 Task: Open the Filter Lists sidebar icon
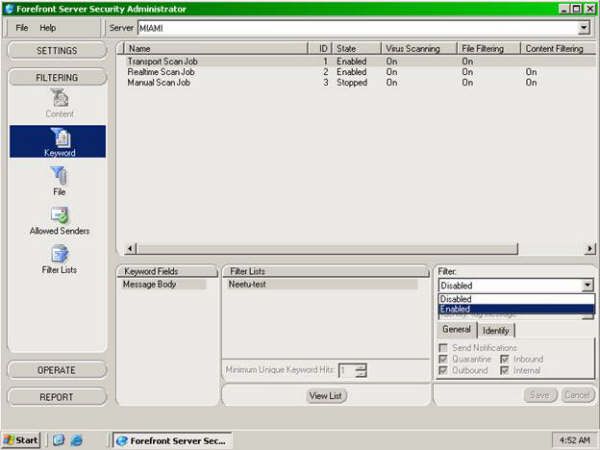(x=59, y=259)
